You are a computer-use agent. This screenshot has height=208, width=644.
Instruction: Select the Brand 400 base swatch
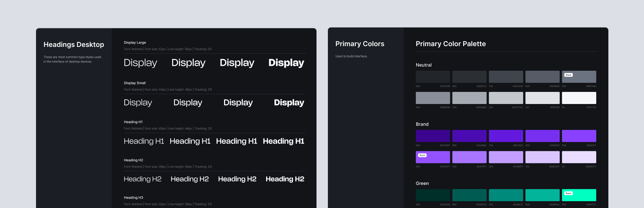(x=433, y=157)
